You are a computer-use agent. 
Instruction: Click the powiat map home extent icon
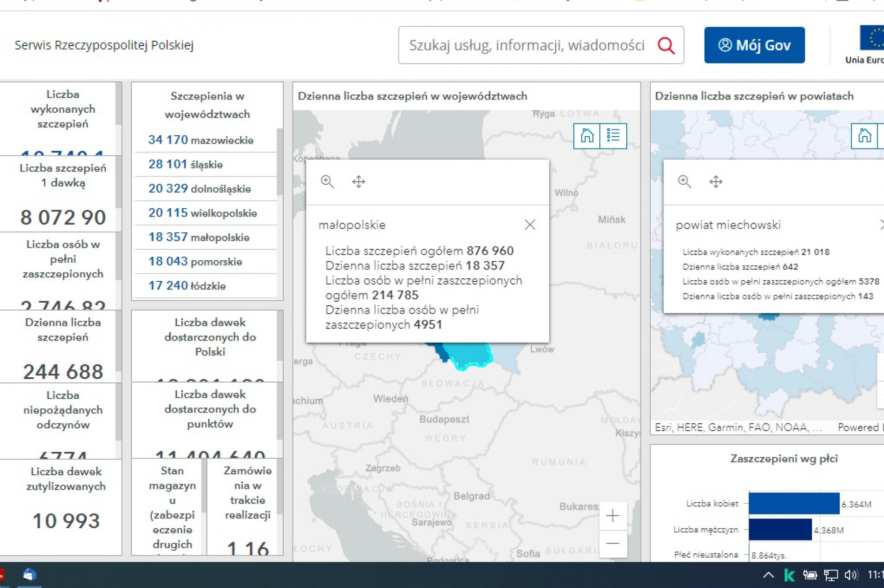tap(864, 135)
